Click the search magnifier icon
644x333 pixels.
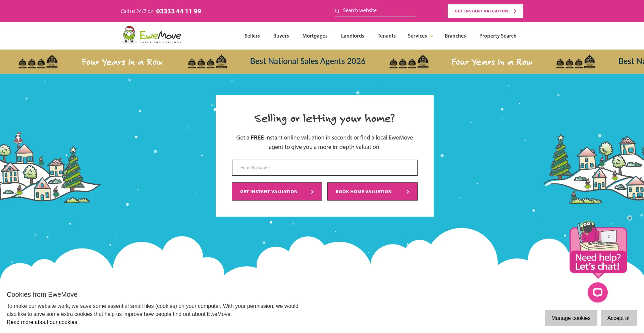coord(337,10)
